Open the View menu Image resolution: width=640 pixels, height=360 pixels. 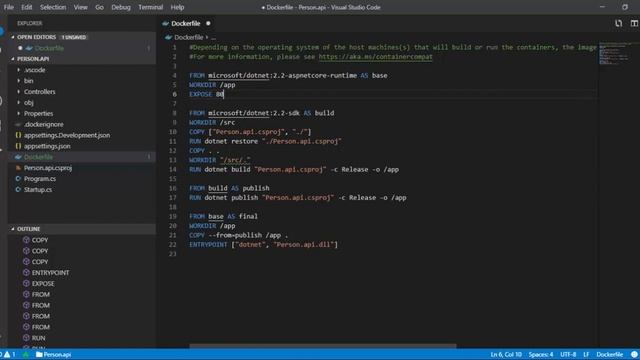pos(80,7)
